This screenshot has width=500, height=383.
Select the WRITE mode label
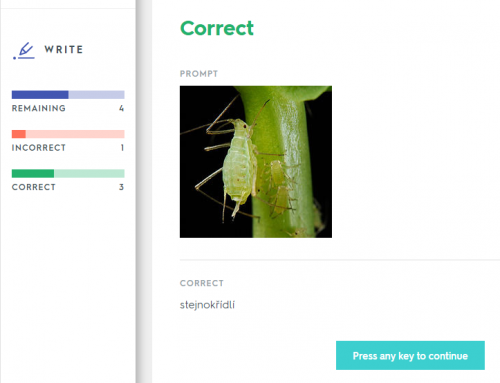click(64, 50)
